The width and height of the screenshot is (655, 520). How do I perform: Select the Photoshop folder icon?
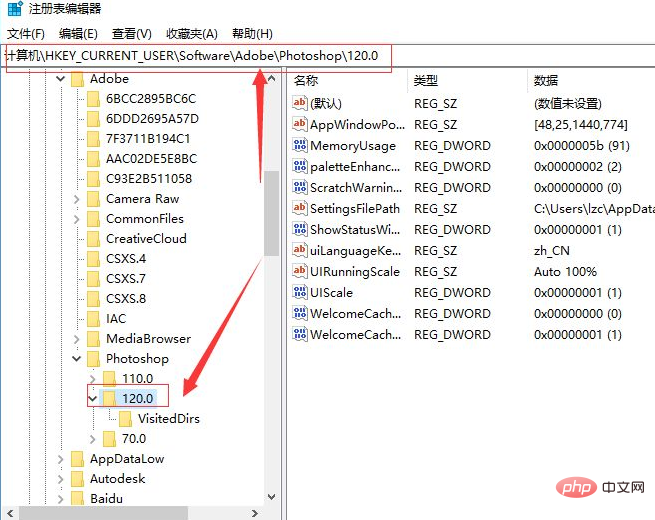(x=93, y=359)
